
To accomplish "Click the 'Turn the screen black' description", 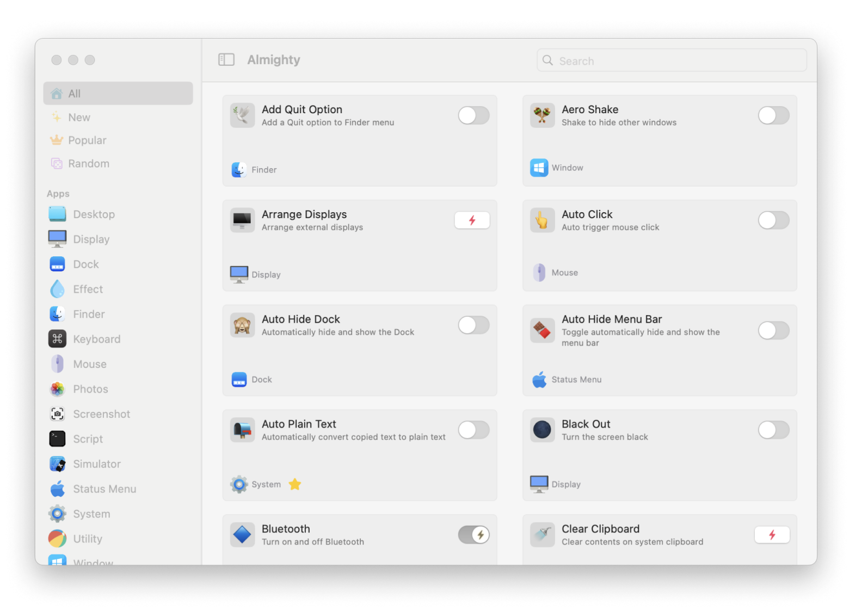I will pyautogui.click(x=605, y=437).
